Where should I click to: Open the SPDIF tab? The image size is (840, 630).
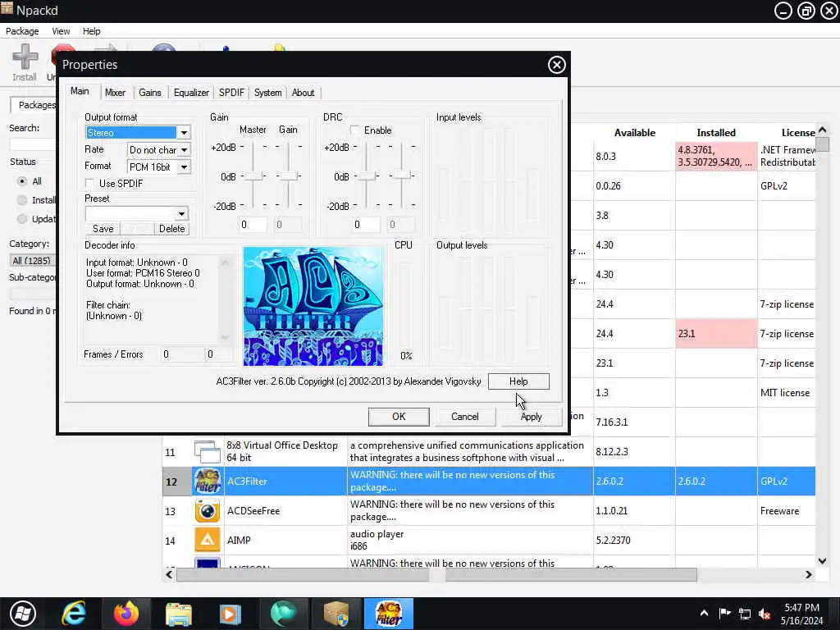[231, 93]
